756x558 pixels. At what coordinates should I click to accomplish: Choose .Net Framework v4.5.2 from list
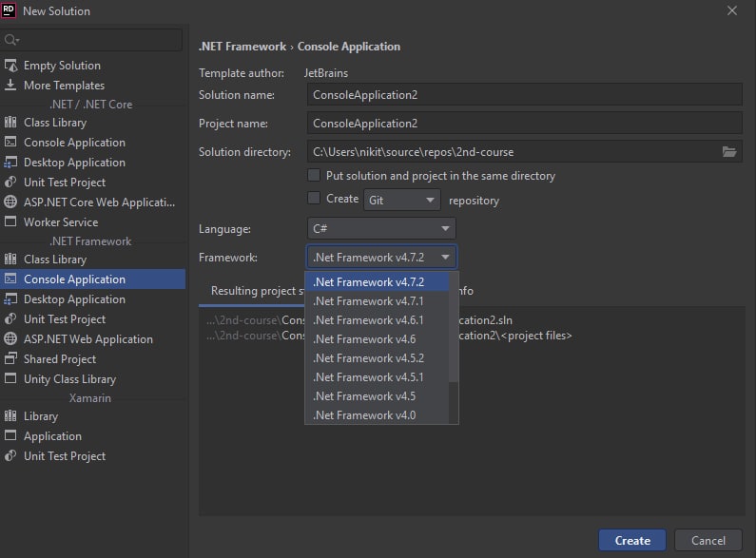click(377, 358)
